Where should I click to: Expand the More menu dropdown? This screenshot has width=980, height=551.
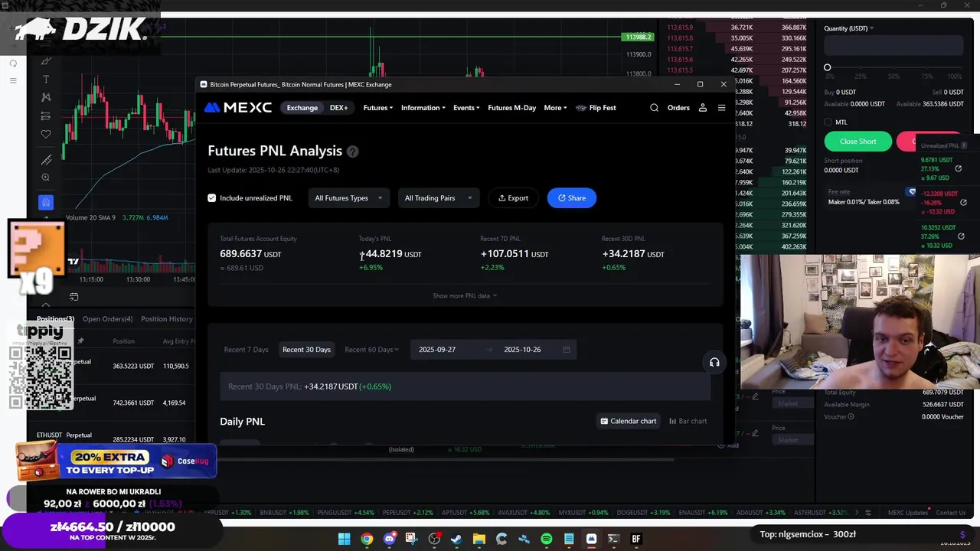(x=555, y=108)
